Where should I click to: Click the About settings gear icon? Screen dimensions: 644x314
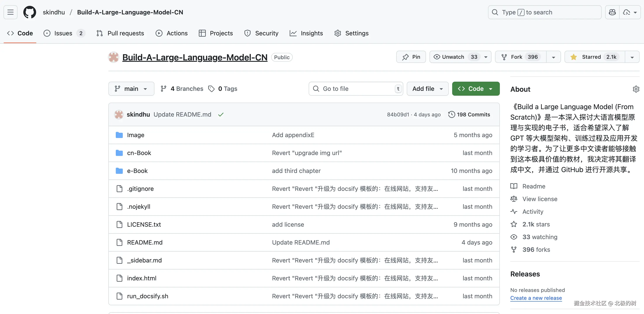[636, 89]
